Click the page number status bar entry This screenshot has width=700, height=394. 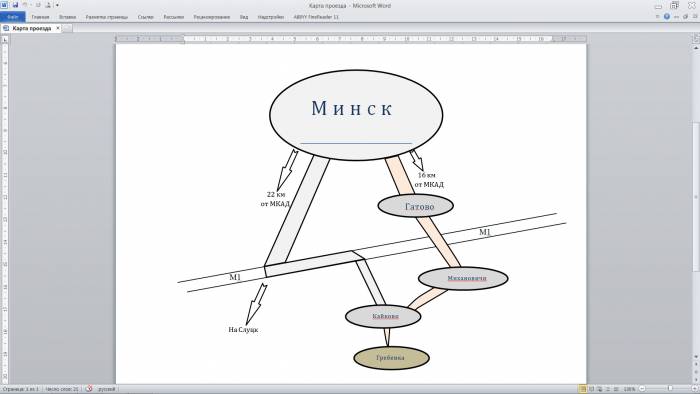pyautogui.click(x=21, y=389)
